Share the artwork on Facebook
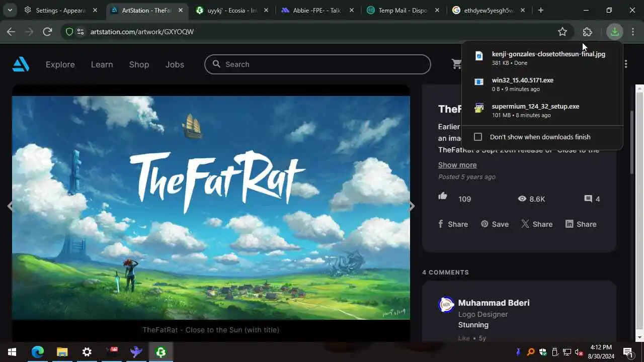 pos(453,224)
